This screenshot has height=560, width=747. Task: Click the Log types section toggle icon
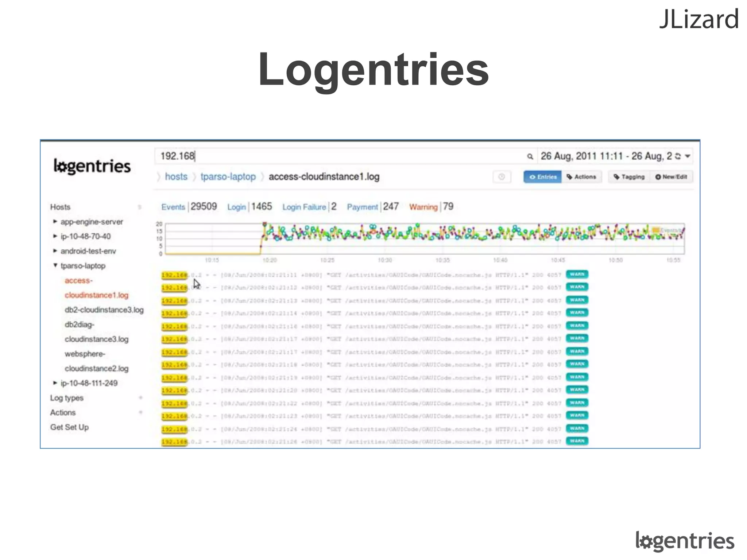coord(140,398)
